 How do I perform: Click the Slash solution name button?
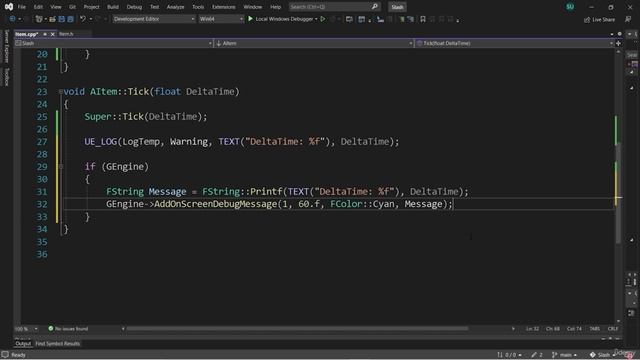click(x=397, y=7)
